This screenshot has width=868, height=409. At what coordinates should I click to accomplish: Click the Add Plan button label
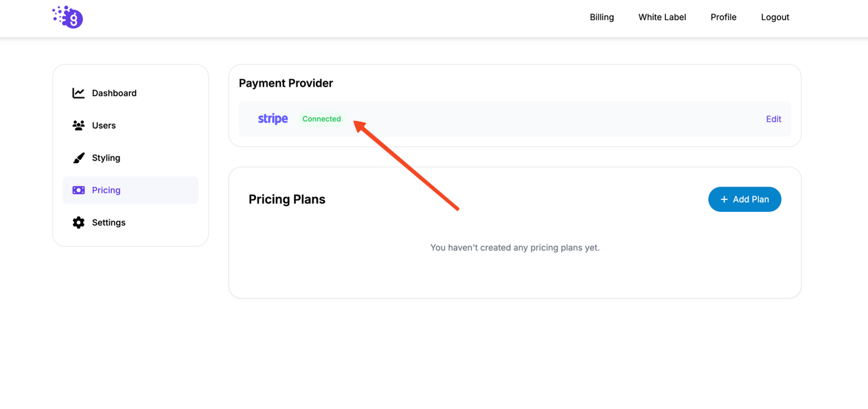coord(751,200)
